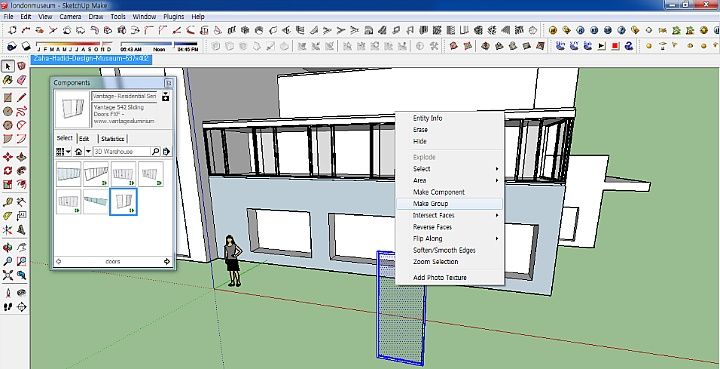Activate the Line pencil tool

click(22, 98)
